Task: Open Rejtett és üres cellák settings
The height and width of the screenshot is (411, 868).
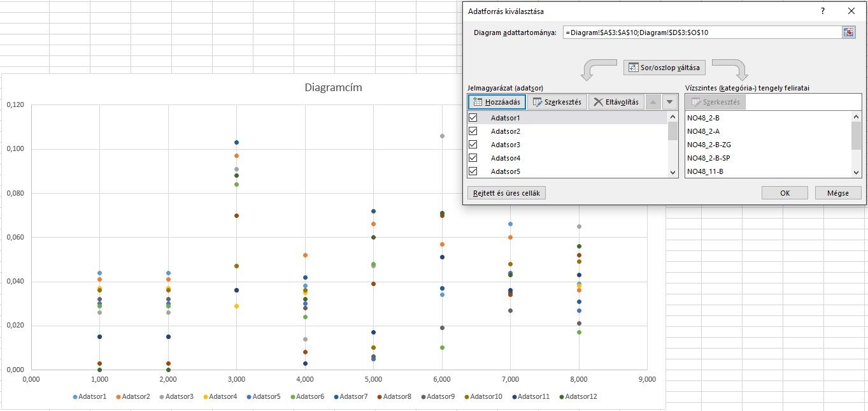Action: [x=506, y=193]
